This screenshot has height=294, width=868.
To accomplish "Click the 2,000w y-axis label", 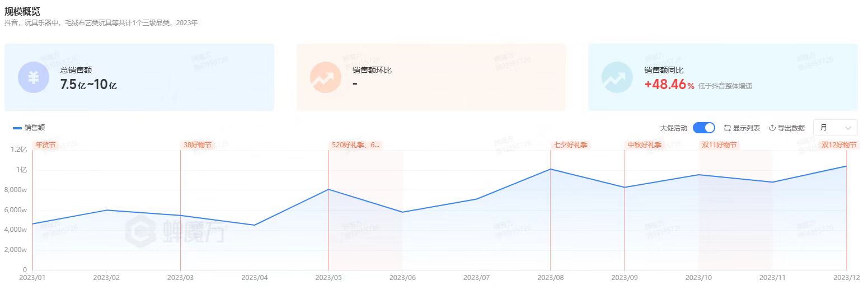I will point(16,250).
